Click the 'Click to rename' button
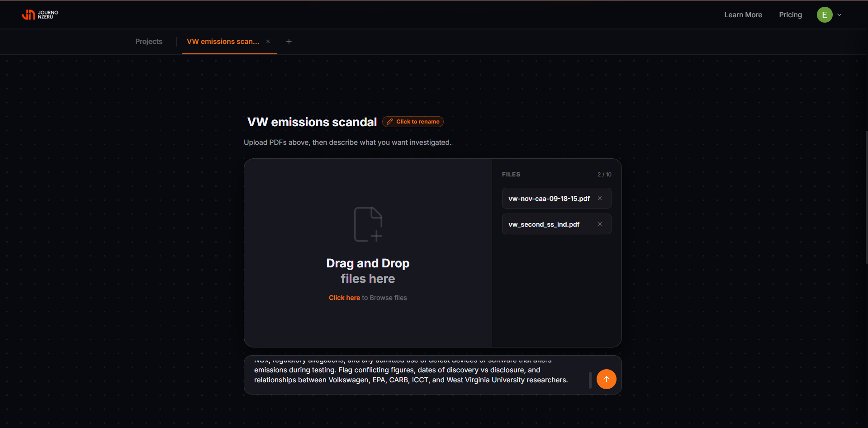The height and width of the screenshot is (428, 868). click(x=413, y=122)
